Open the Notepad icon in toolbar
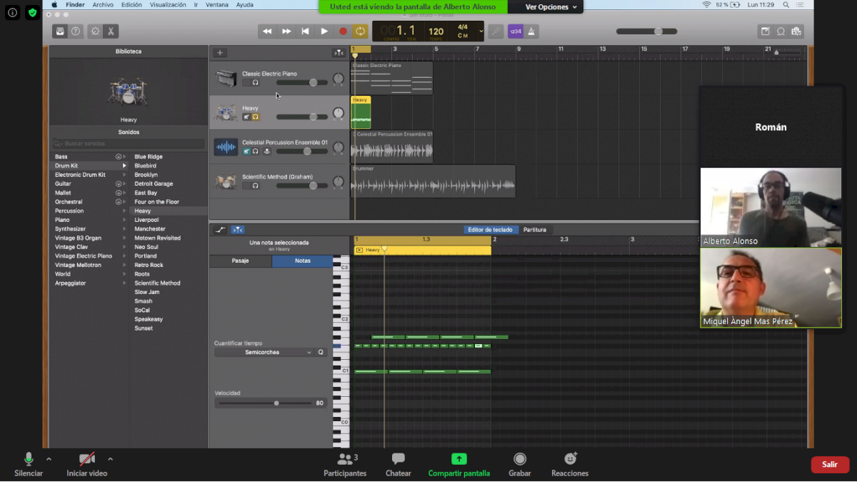 (x=765, y=31)
